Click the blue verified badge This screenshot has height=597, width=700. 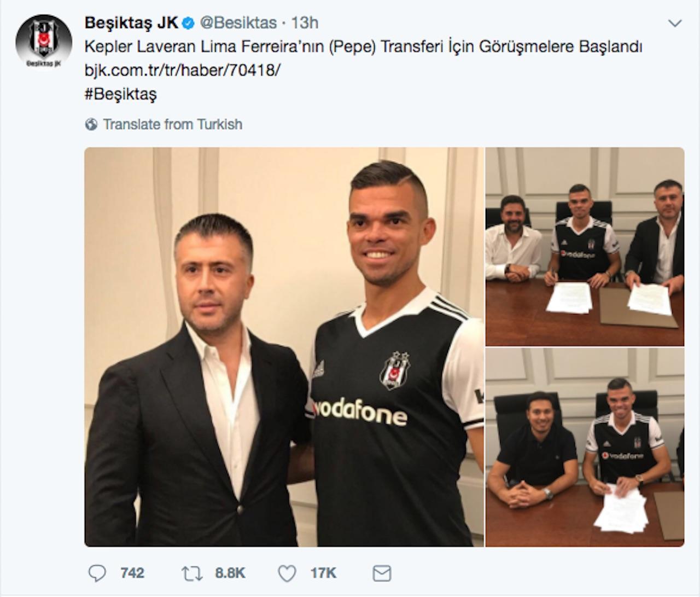point(189,23)
